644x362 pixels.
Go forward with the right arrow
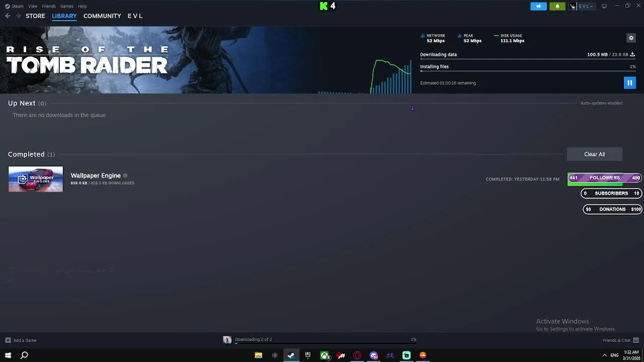point(18,16)
